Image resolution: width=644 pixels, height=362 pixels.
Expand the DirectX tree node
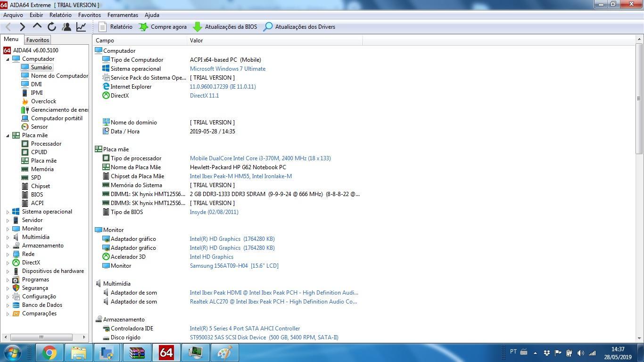[x=8, y=263]
